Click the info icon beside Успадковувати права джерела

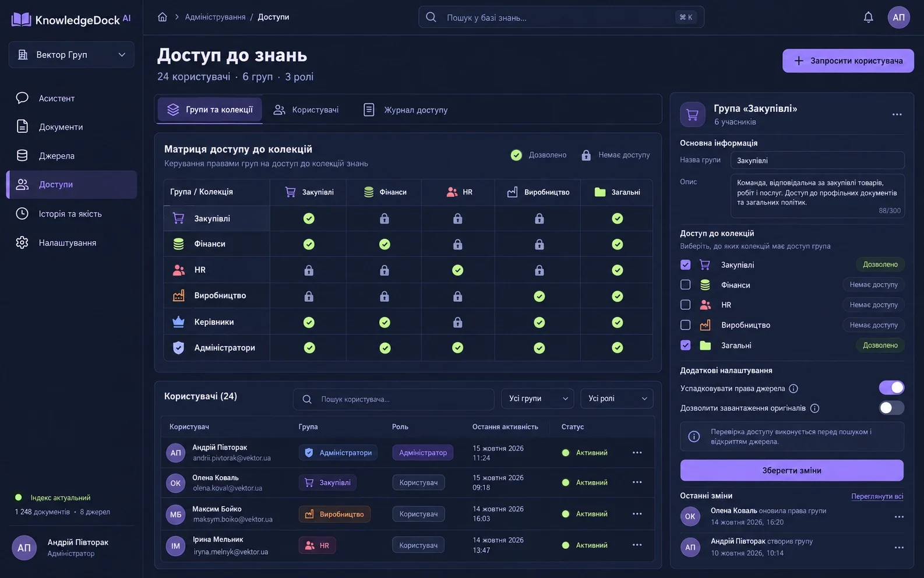coord(793,389)
